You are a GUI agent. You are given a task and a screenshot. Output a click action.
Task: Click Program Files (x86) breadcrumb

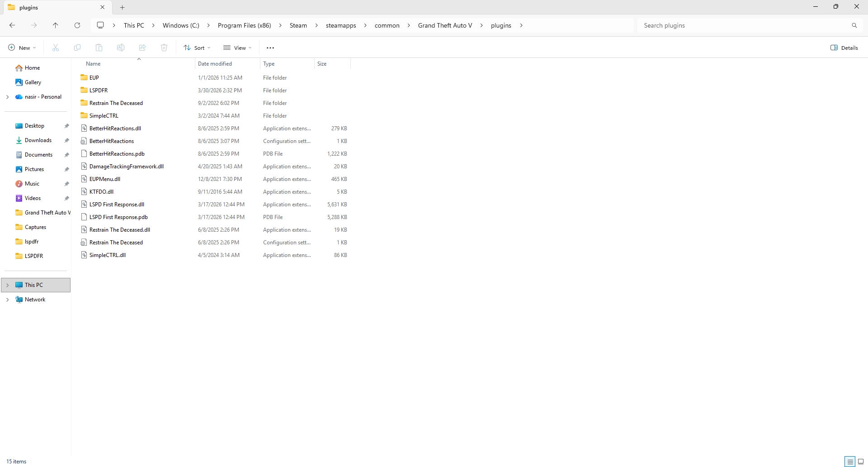(x=245, y=25)
